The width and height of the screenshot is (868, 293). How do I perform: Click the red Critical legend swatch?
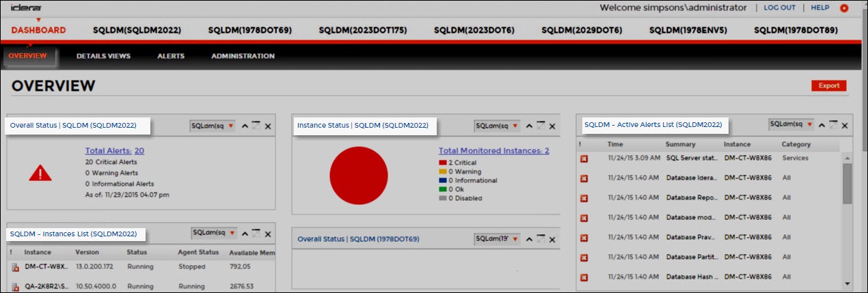tap(442, 163)
